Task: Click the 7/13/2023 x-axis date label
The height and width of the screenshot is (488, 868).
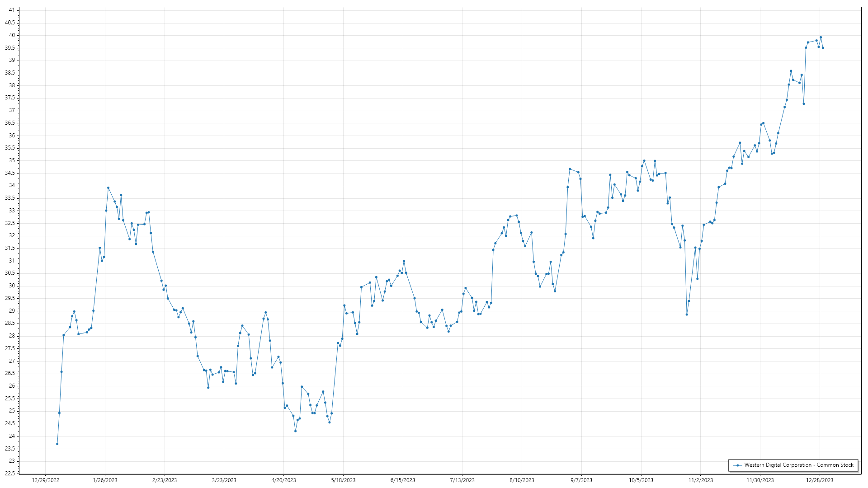Action: [x=462, y=480]
